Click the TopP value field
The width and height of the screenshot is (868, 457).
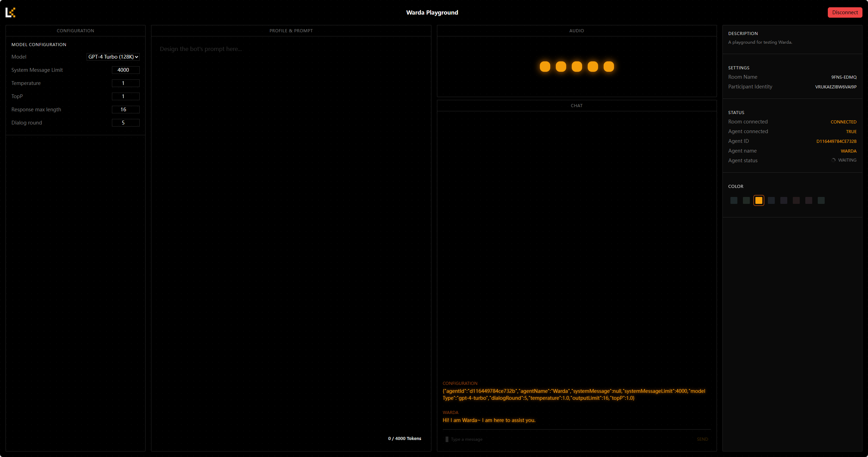pyautogui.click(x=125, y=96)
